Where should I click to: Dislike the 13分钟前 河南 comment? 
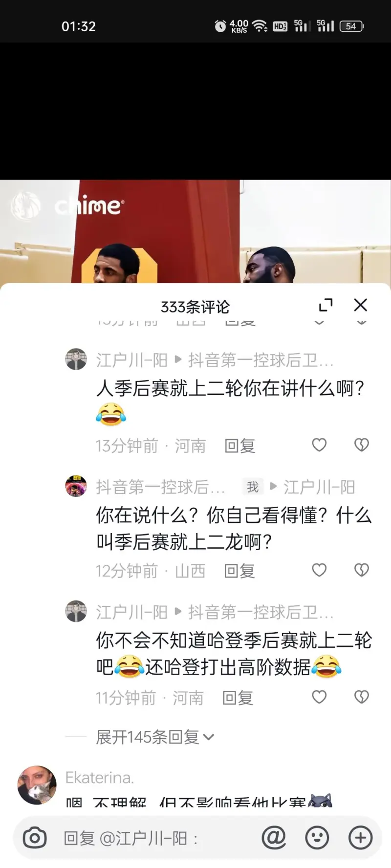[361, 445]
